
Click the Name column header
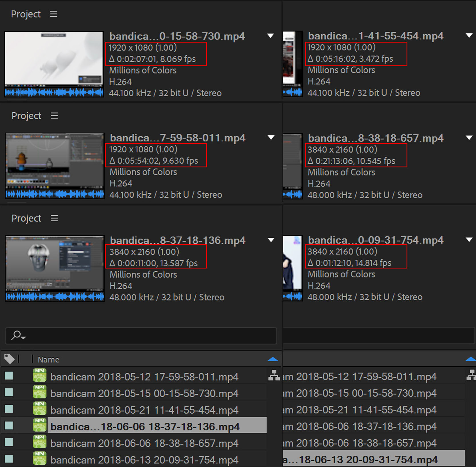(49, 360)
